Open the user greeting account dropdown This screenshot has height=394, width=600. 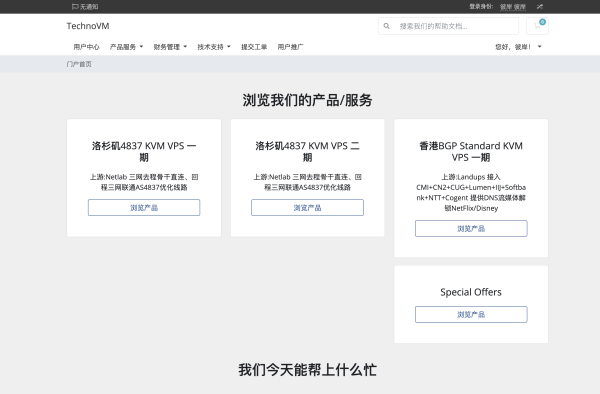pyautogui.click(x=518, y=47)
